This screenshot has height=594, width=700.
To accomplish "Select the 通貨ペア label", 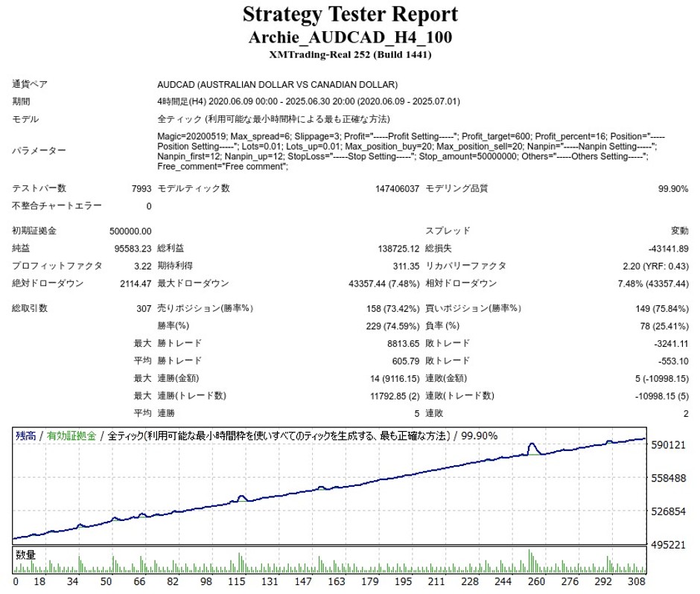I will pyautogui.click(x=30, y=84).
